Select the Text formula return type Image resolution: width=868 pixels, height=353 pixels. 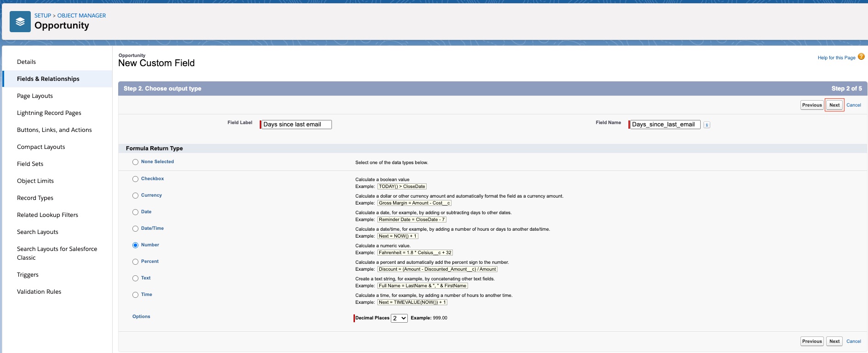(135, 279)
